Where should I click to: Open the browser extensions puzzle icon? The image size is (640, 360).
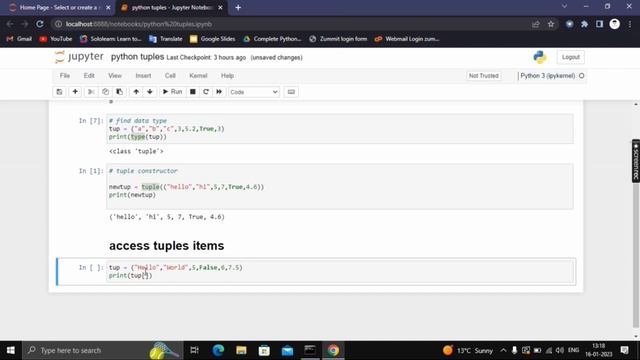coord(584,24)
